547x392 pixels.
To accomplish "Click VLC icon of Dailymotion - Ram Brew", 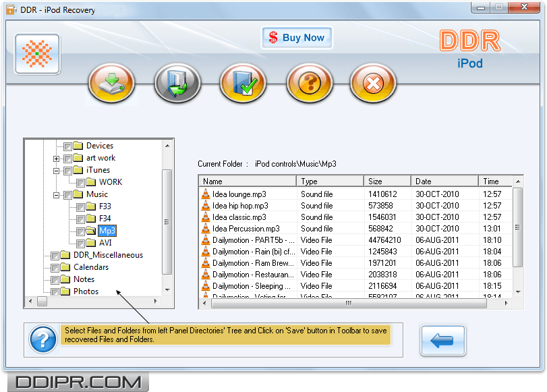I will tap(206, 263).
